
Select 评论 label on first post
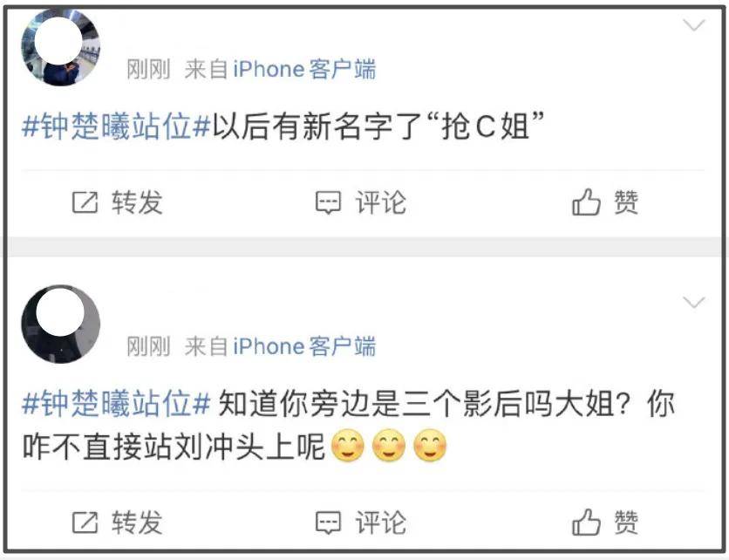coord(381,202)
